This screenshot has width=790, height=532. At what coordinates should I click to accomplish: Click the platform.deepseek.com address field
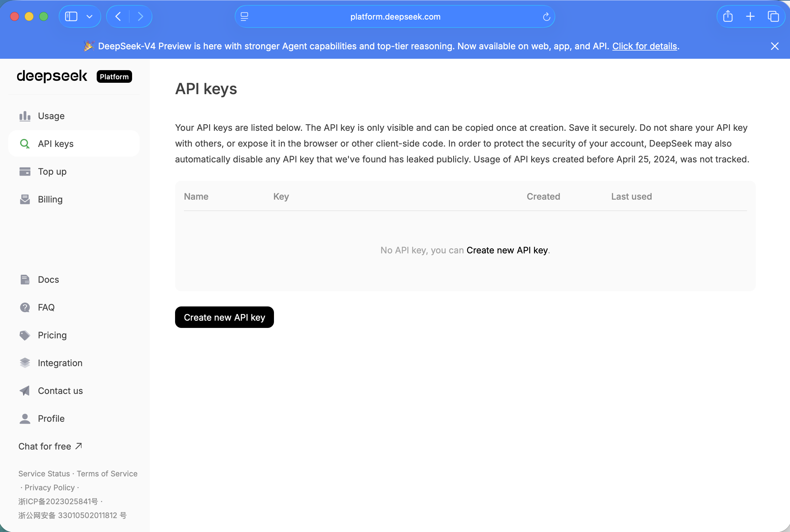click(395, 17)
